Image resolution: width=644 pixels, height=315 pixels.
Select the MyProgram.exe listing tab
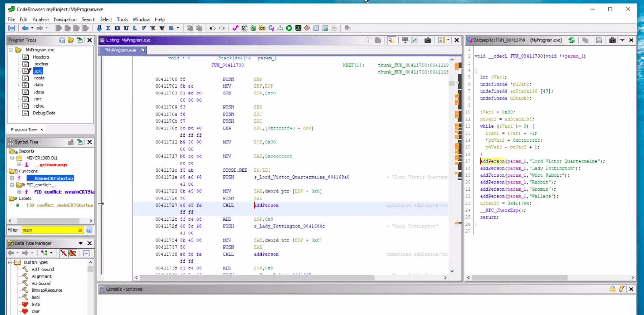click(x=121, y=50)
